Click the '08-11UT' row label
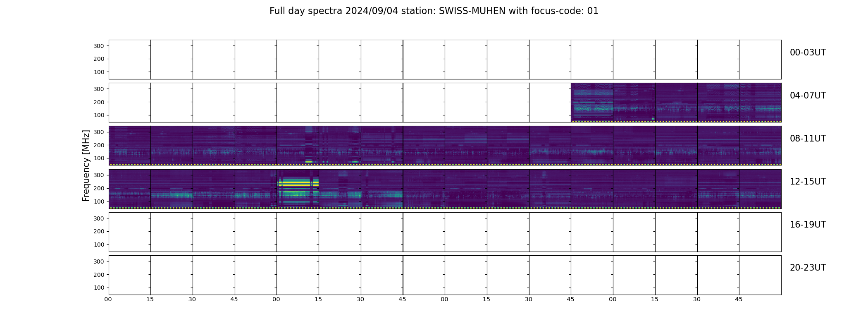This screenshot has height=331, width=868. click(808, 139)
